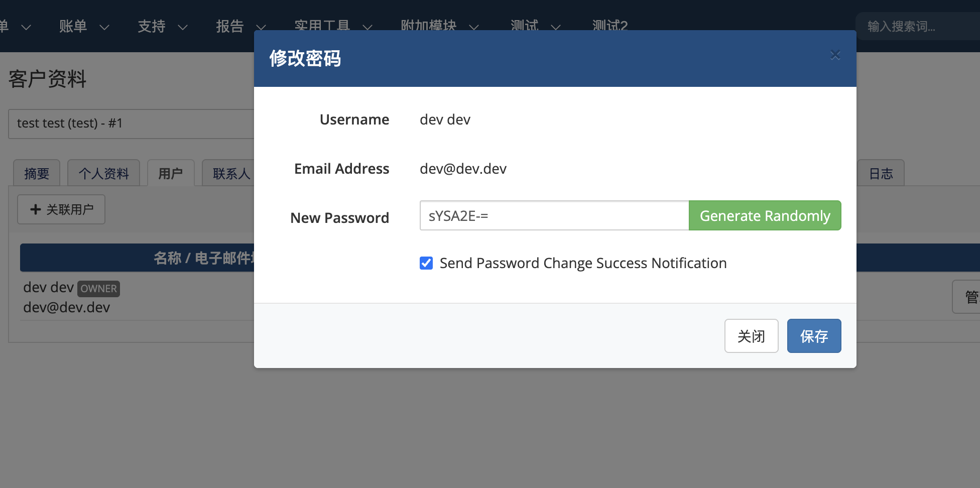The height and width of the screenshot is (488, 980).
Task: Click the 关闭 button in the dialog
Action: click(x=751, y=336)
